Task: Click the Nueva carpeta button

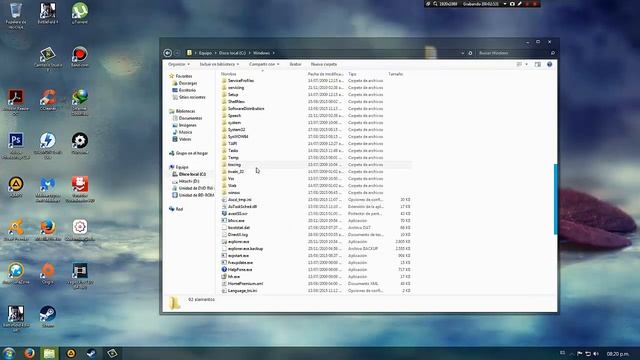Action: click(324, 64)
